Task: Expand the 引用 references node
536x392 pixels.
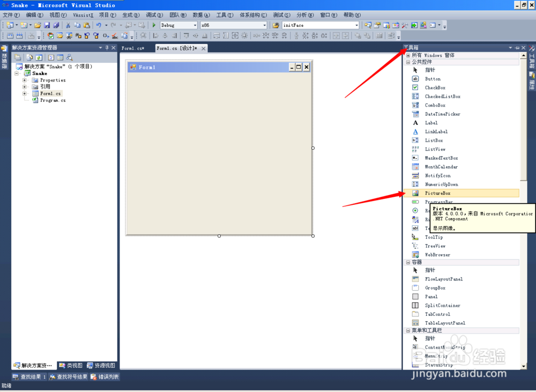Action: [25, 86]
